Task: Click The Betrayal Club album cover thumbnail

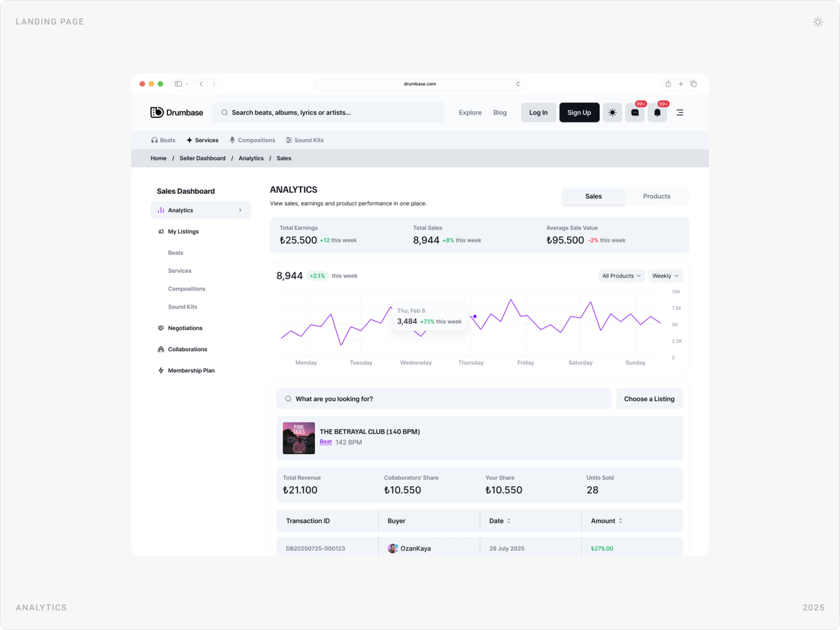Action: [299, 438]
